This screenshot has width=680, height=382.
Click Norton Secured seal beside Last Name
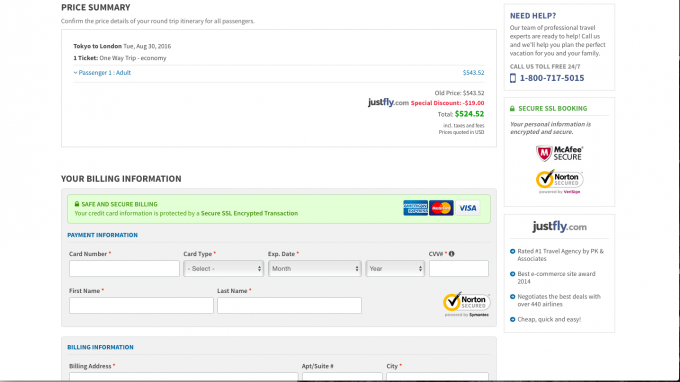(466, 304)
